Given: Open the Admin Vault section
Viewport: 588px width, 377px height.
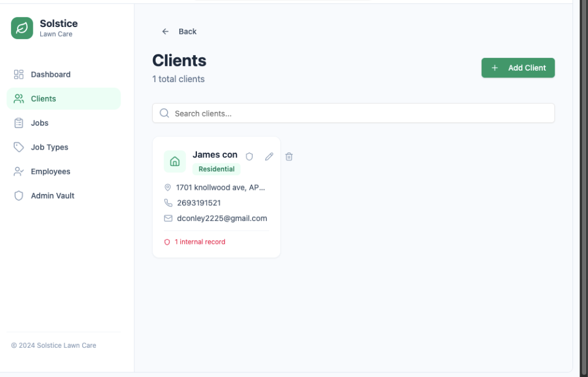Looking at the screenshot, I should click(x=64, y=196).
